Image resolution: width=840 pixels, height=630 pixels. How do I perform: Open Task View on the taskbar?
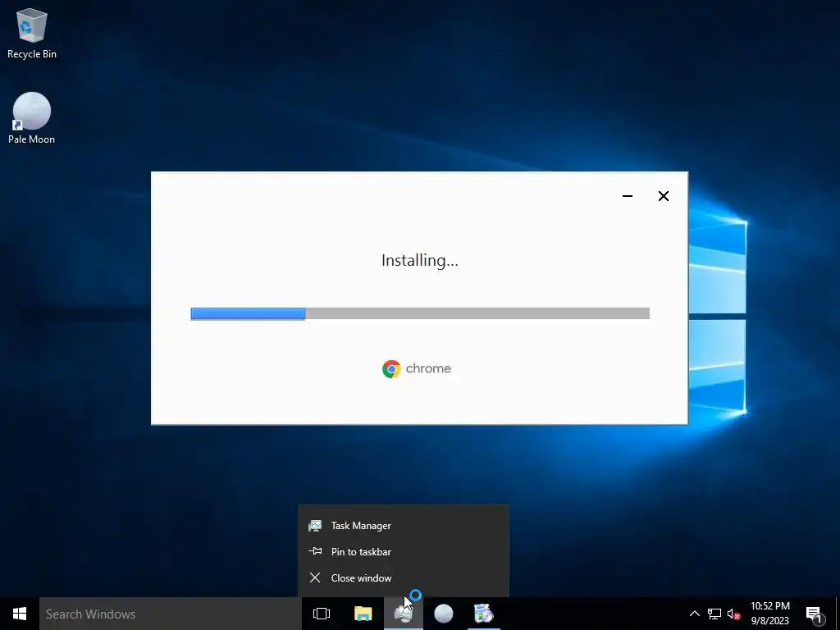pyautogui.click(x=322, y=614)
